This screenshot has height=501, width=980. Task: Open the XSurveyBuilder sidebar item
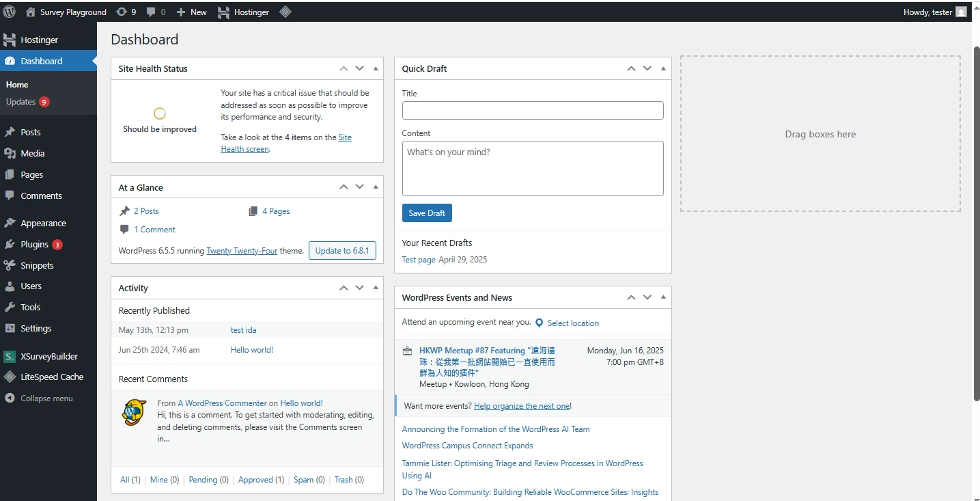(48, 356)
